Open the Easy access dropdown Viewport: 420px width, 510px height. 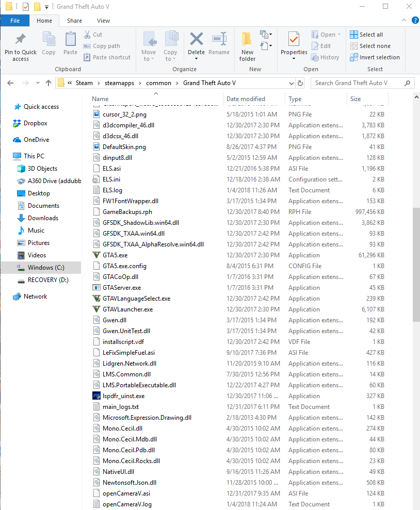266,45
